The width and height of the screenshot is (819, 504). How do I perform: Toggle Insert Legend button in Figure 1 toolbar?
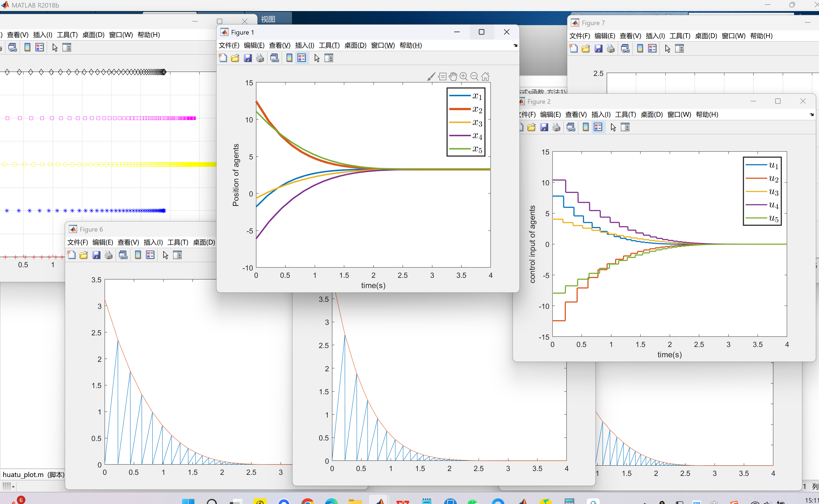pos(301,58)
